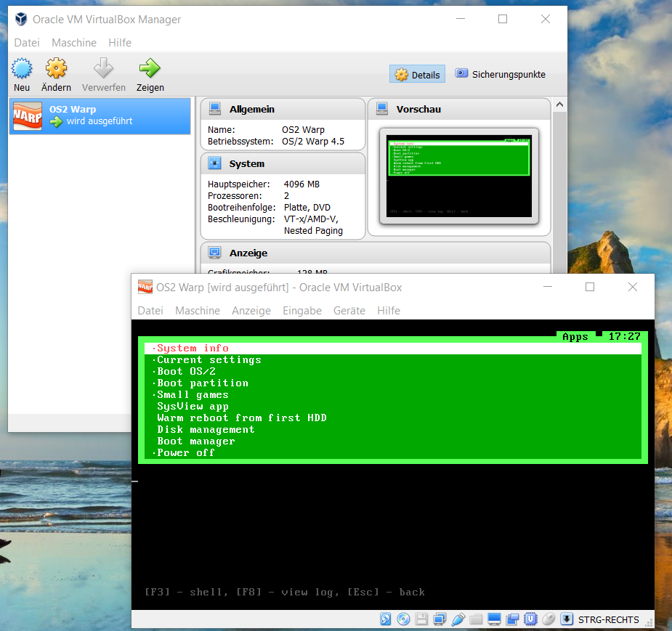Viewport: 672px width, 631px height.
Task: Click the 'OS/2 Warp 4.5' Betriebssystem value
Action: click(313, 142)
